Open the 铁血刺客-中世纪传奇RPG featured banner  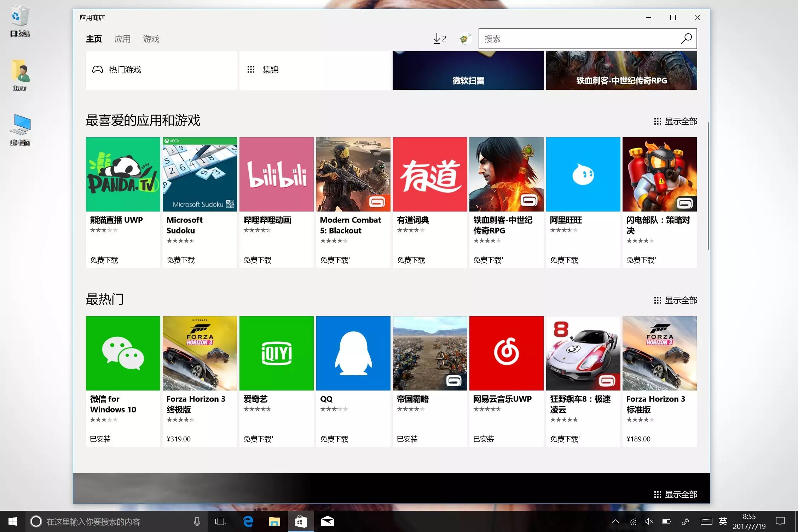[x=621, y=70]
